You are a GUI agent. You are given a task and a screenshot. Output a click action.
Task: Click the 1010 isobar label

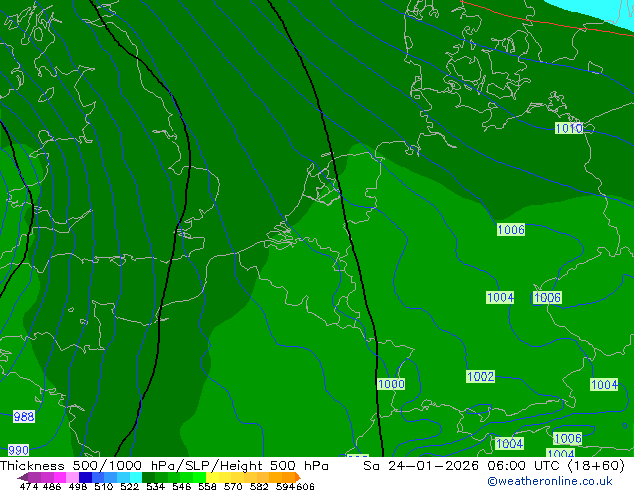pyautogui.click(x=569, y=129)
